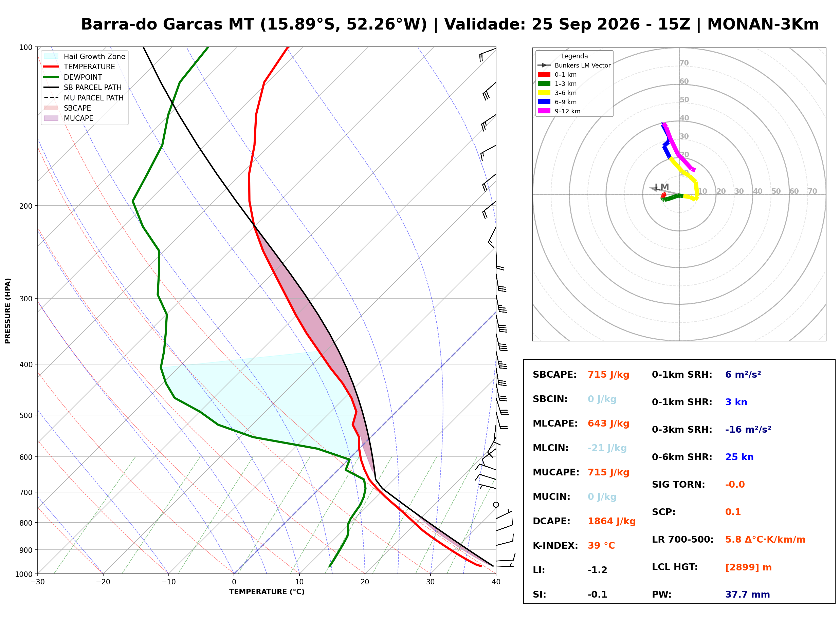This screenshot has height=621, width=840.
Task: Click the SB PARCEL PATH legend entry
Action: click(83, 87)
